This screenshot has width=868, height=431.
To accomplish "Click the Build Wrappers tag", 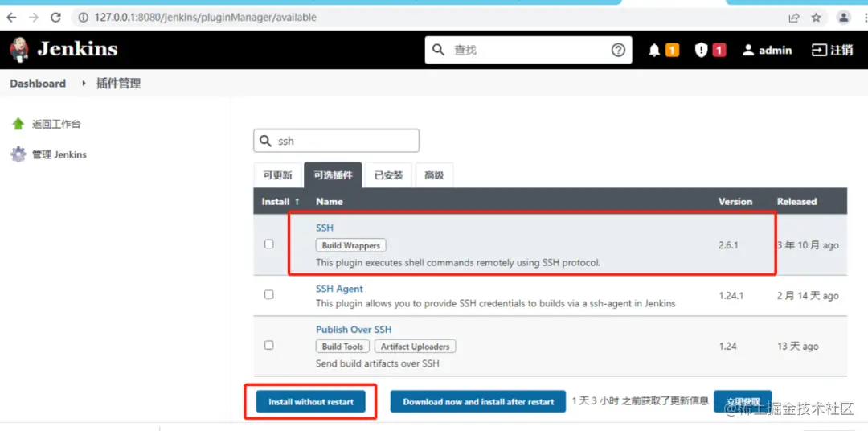I will click(x=351, y=245).
